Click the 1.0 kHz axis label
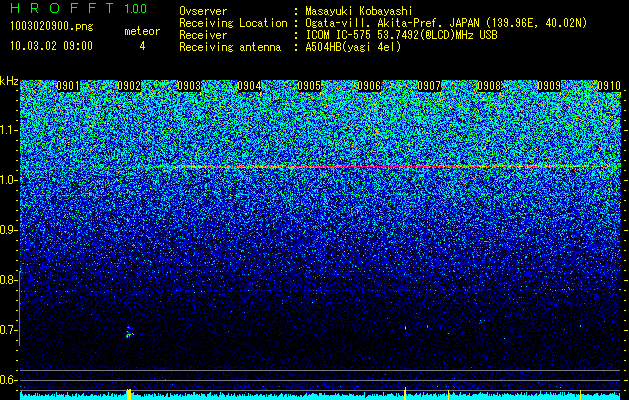This screenshot has width=629, height=400. tap(8, 180)
